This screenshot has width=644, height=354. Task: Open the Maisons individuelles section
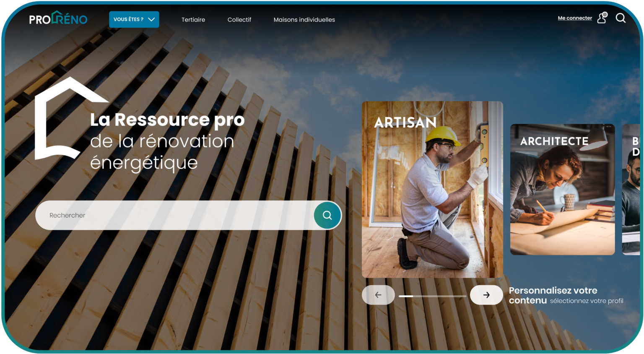(304, 19)
